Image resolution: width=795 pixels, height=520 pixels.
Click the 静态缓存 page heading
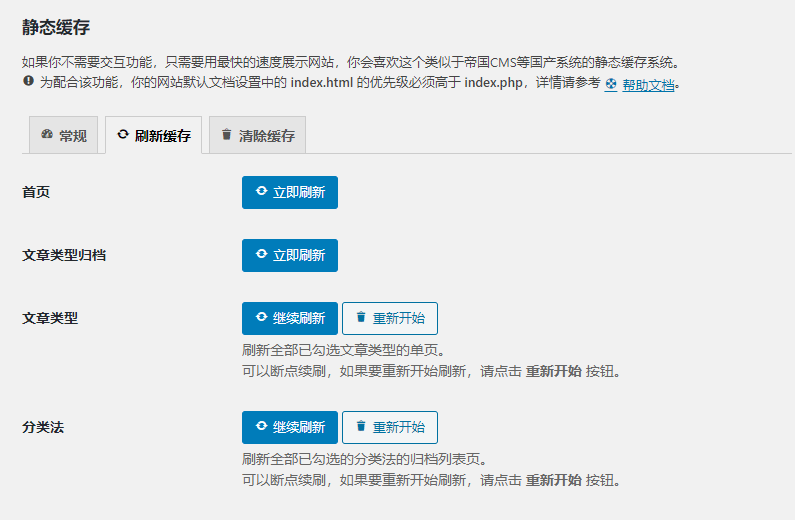(x=56, y=27)
